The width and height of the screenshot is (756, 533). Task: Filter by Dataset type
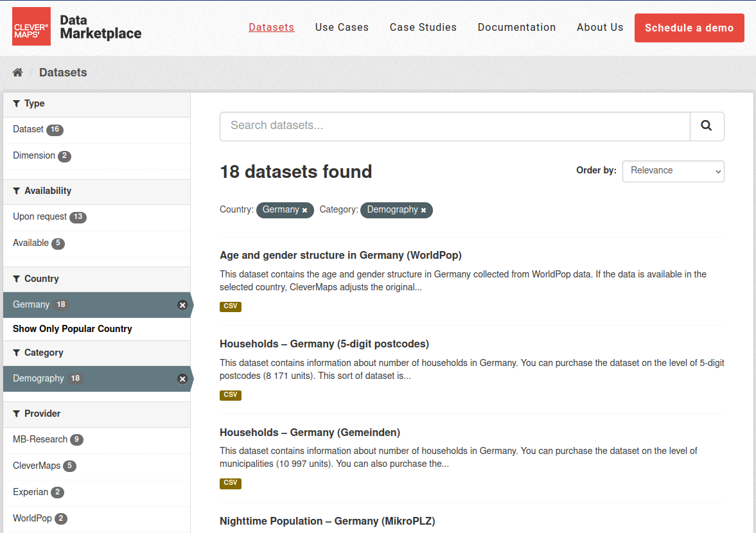[x=28, y=130]
